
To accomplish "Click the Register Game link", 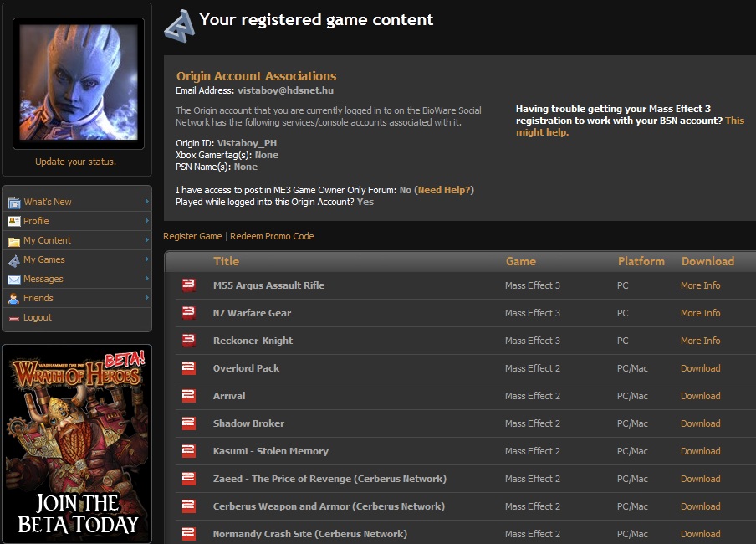I will tap(192, 236).
